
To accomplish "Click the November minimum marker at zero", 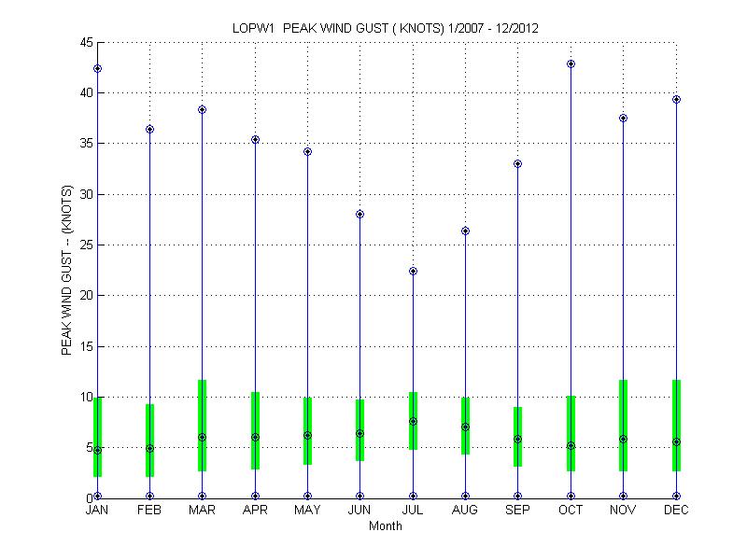I will 623,496.
